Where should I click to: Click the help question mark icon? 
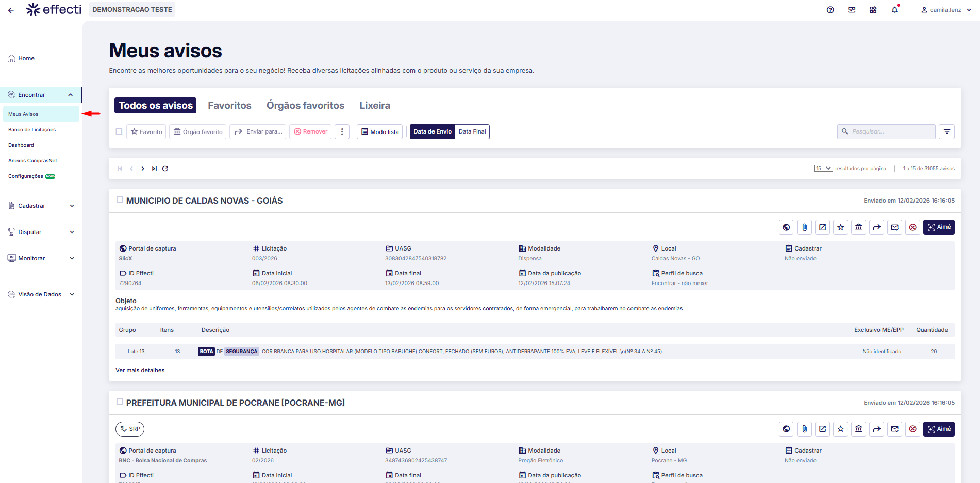[x=830, y=10]
